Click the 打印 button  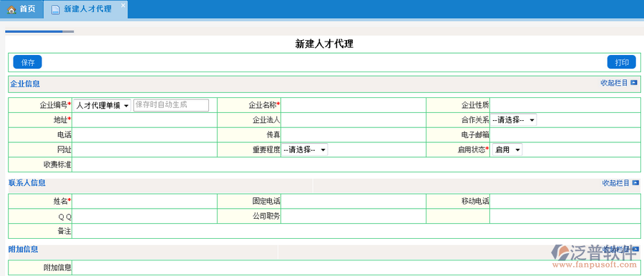tap(621, 62)
